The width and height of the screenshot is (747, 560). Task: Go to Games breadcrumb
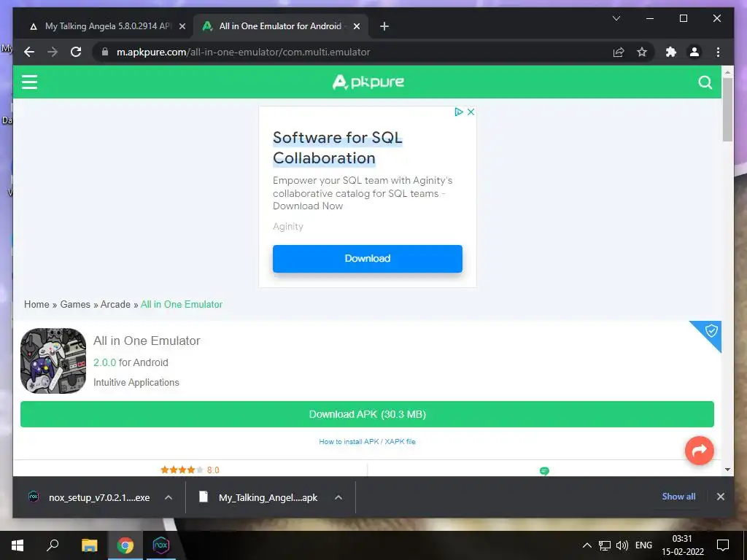pyautogui.click(x=75, y=304)
